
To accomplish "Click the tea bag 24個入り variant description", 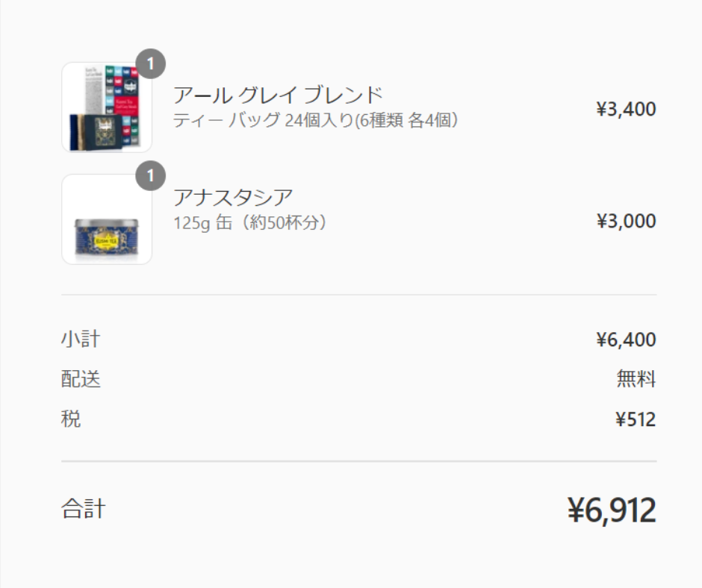I will [316, 120].
